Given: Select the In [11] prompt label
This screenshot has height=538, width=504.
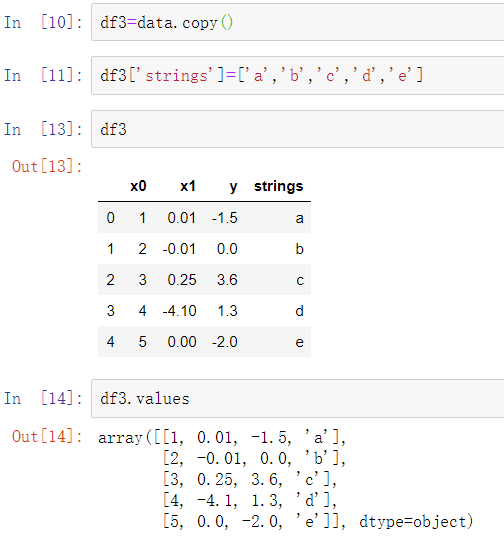Looking at the screenshot, I should coord(43,75).
